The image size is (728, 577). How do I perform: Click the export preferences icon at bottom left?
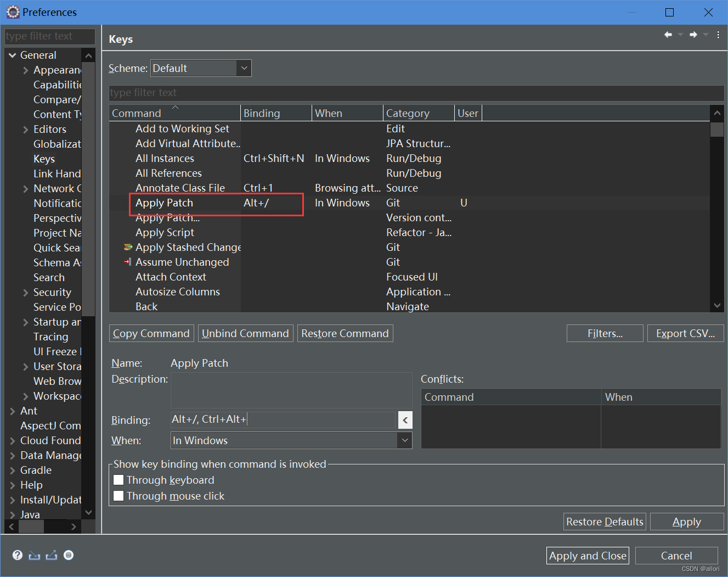pos(51,555)
